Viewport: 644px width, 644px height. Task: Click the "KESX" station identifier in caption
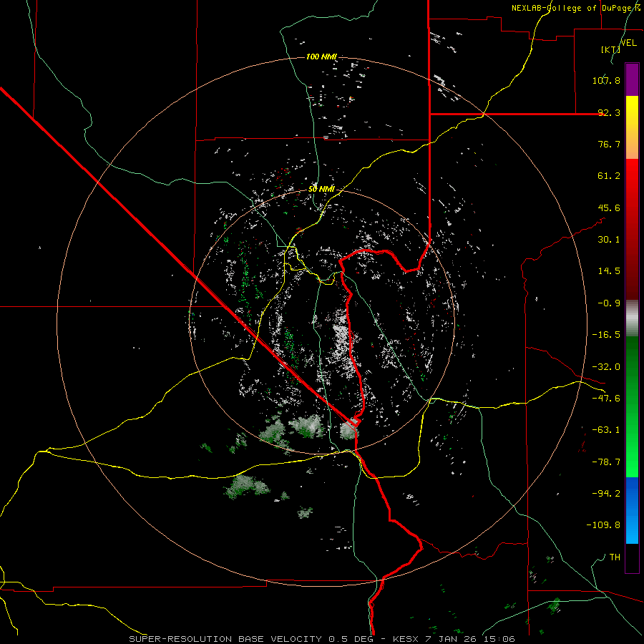406,639
